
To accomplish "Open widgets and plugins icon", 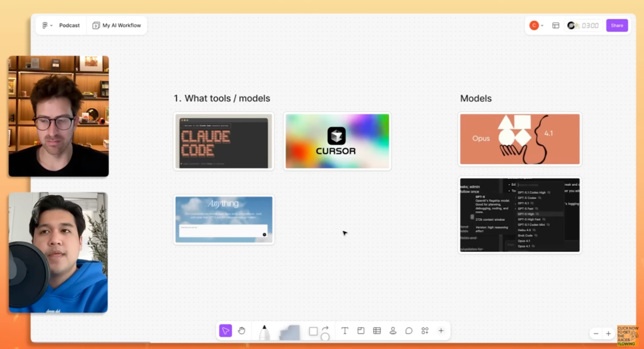I will tap(425, 331).
